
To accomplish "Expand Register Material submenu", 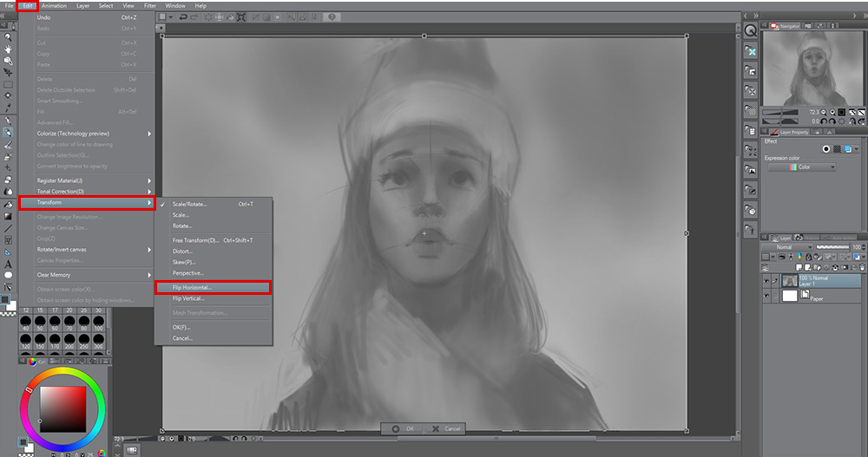I will [87, 180].
